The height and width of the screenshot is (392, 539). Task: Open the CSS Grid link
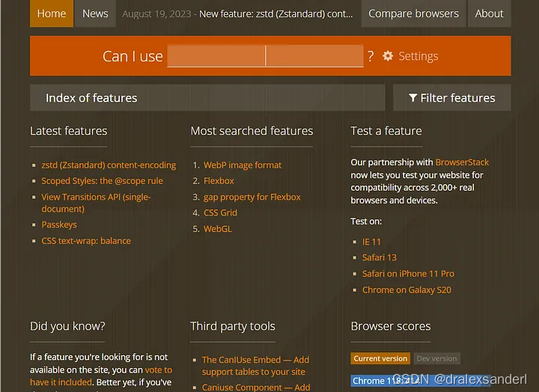220,213
